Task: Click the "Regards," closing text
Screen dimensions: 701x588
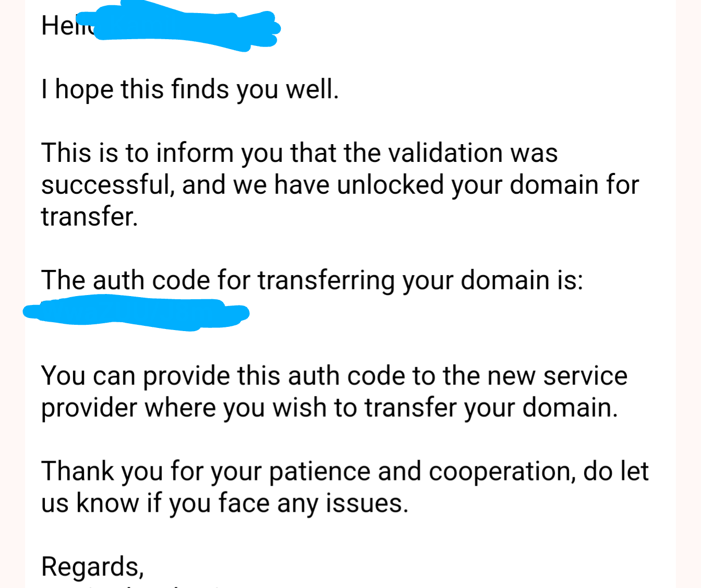Action: click(92, 567)
